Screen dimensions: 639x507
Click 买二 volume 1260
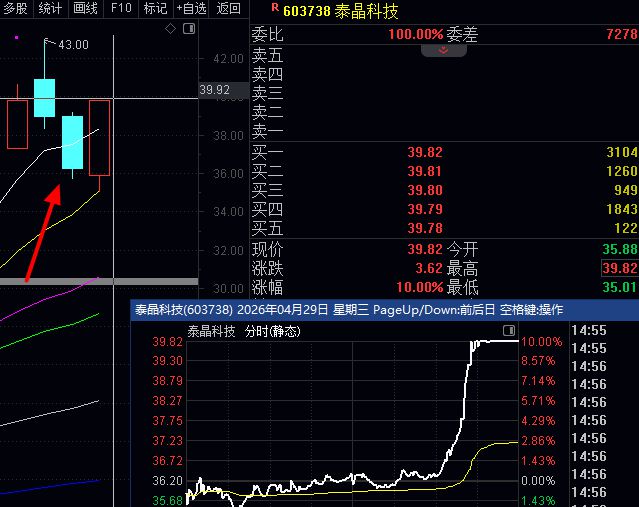[x=622, y=171]
